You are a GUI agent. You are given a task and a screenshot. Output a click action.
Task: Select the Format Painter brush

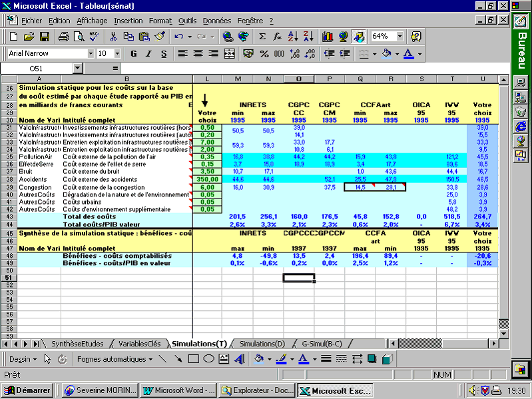pos(159,37)
